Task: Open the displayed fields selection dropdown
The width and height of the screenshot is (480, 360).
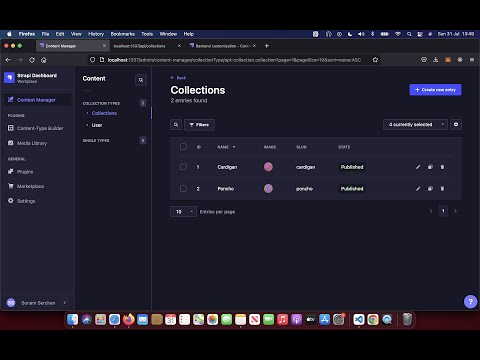Action: click(415, 124)
